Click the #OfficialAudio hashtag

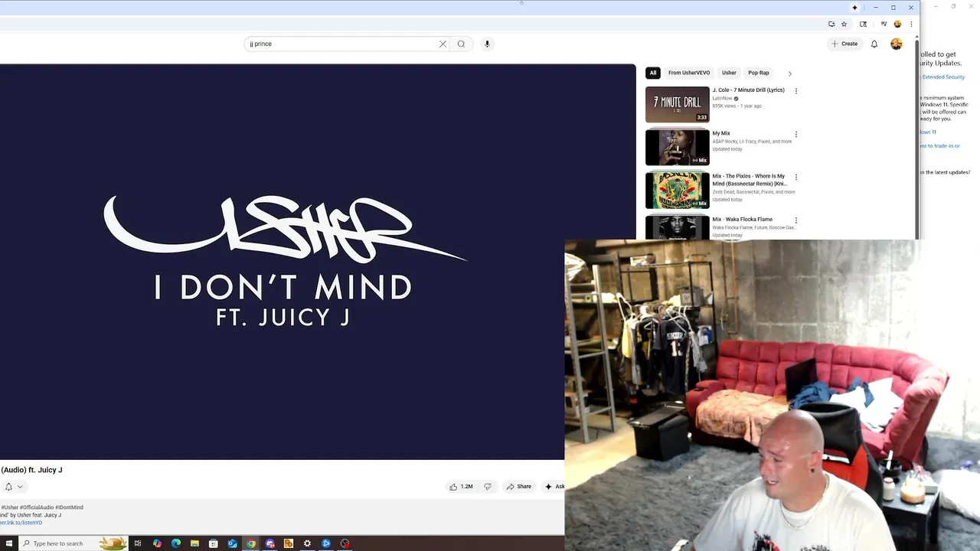pos(37,507)
